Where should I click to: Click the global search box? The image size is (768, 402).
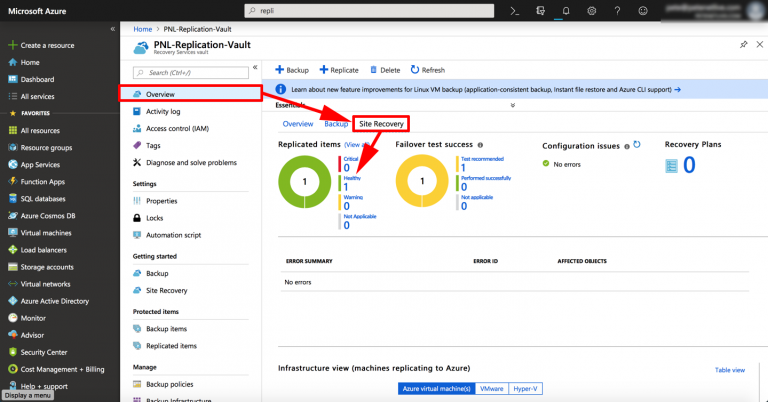tap(369, 11)
